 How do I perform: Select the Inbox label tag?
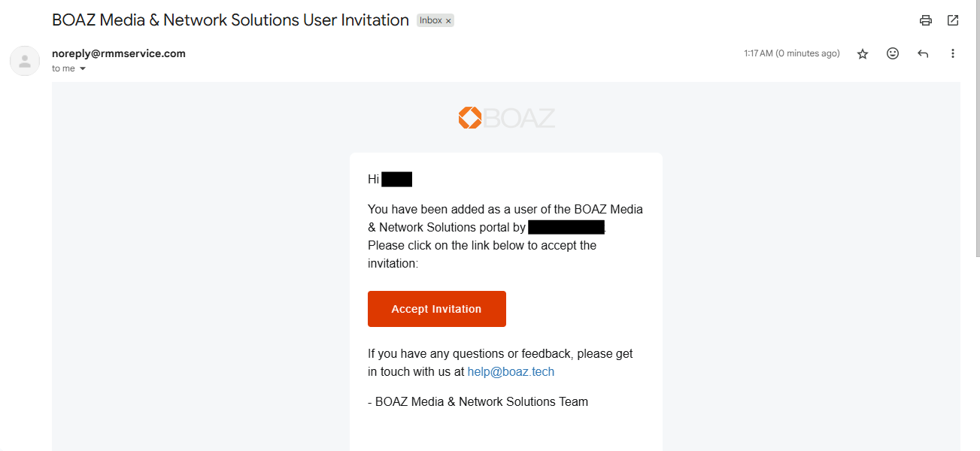[x=431, y=20]
